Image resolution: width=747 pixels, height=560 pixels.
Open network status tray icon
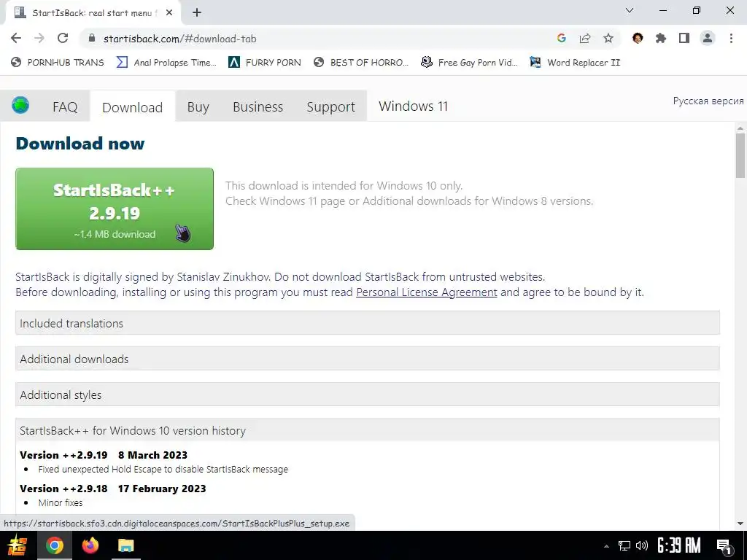point(624,546)
